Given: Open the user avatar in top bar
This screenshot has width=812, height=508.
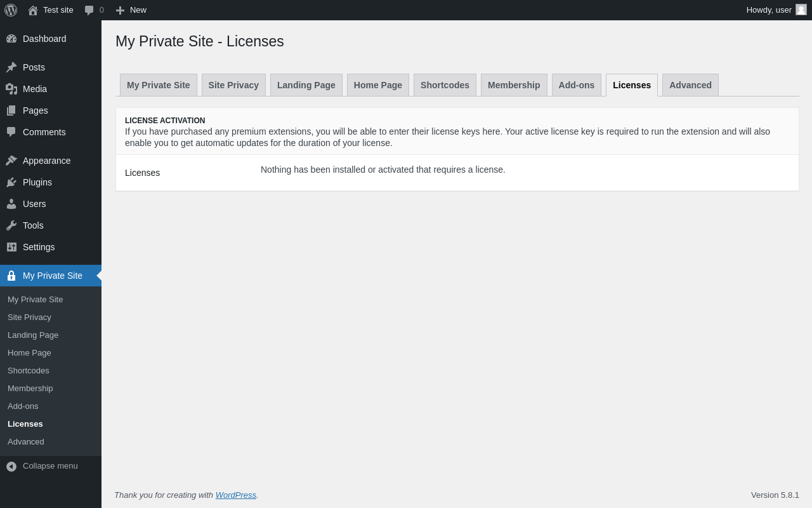Looking at the screenshot, I should 801,10.
